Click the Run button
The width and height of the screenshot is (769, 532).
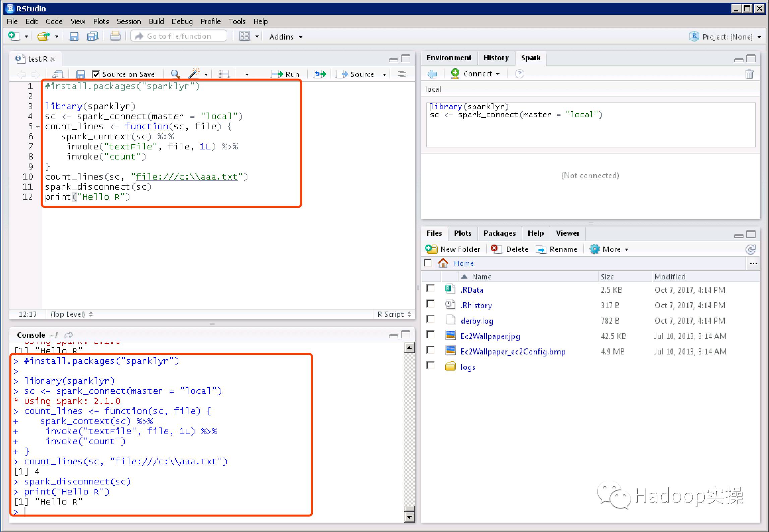(x=286, y=74)
